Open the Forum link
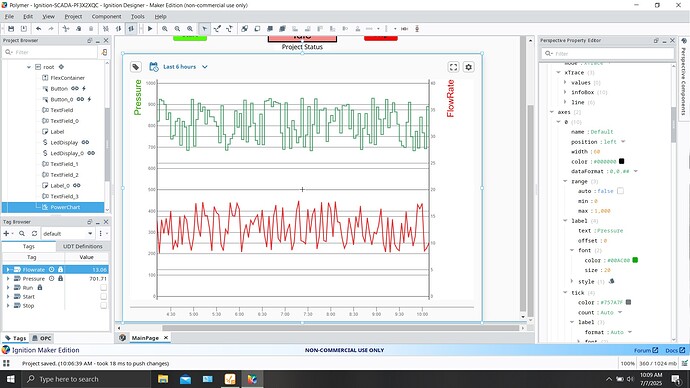The height and width of the screenshot is (388, 690). click(646, 350)
